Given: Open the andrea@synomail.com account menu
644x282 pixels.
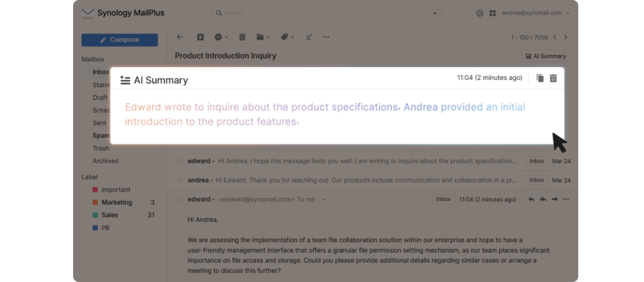Looking at the screenshot, I should click(535, 13).
